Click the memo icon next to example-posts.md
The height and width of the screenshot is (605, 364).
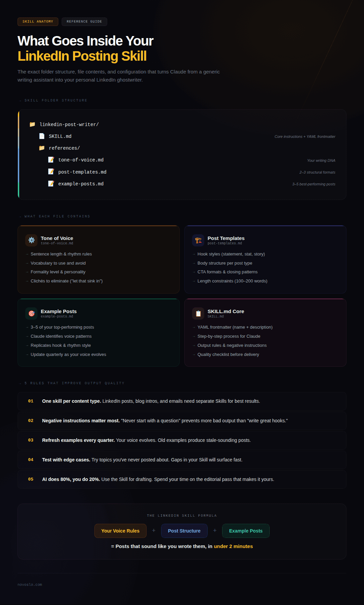pyautogui.click(x=51, y=183)
